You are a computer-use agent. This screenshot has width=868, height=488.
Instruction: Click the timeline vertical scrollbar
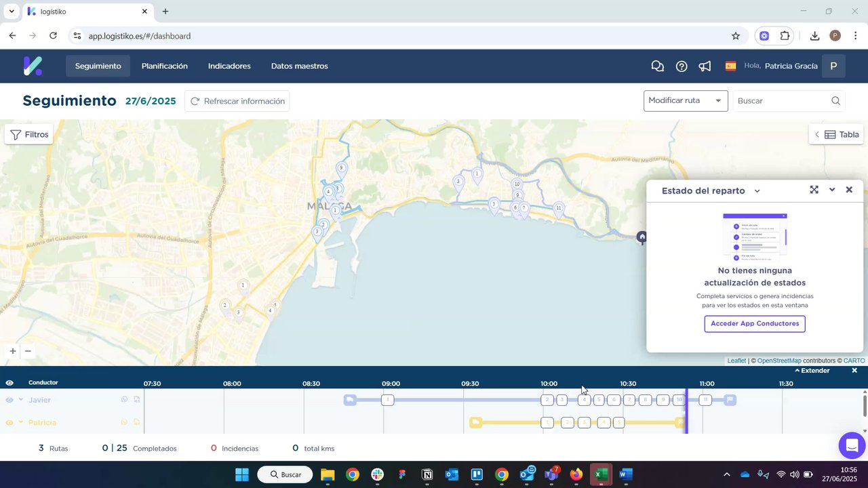click(x=865, y=405)
